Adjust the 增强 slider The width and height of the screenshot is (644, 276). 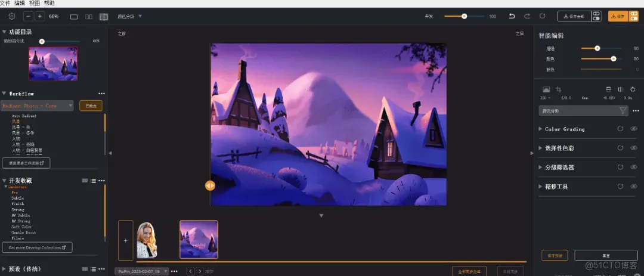[601, 48]
